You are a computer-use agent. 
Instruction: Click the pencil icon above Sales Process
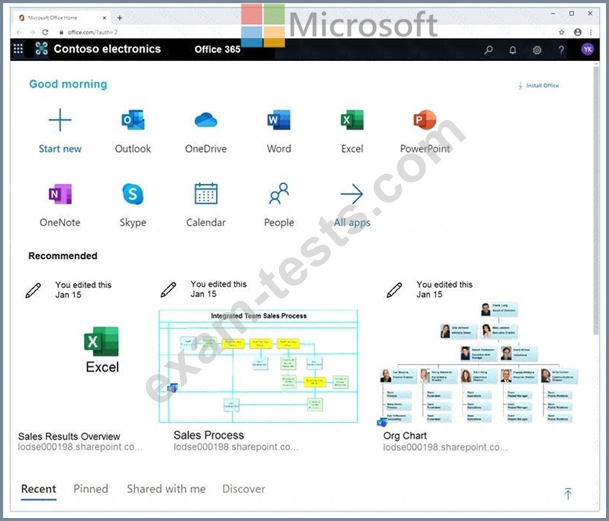168,289
